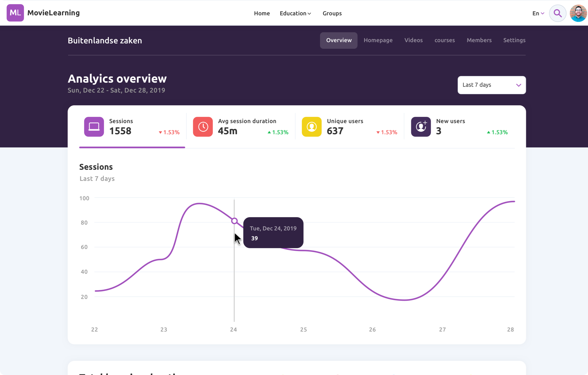Image resolution: width=588 pixels, height=375 pixels.
Task: Click the y-axis value 60
Action: click(84, 247)
